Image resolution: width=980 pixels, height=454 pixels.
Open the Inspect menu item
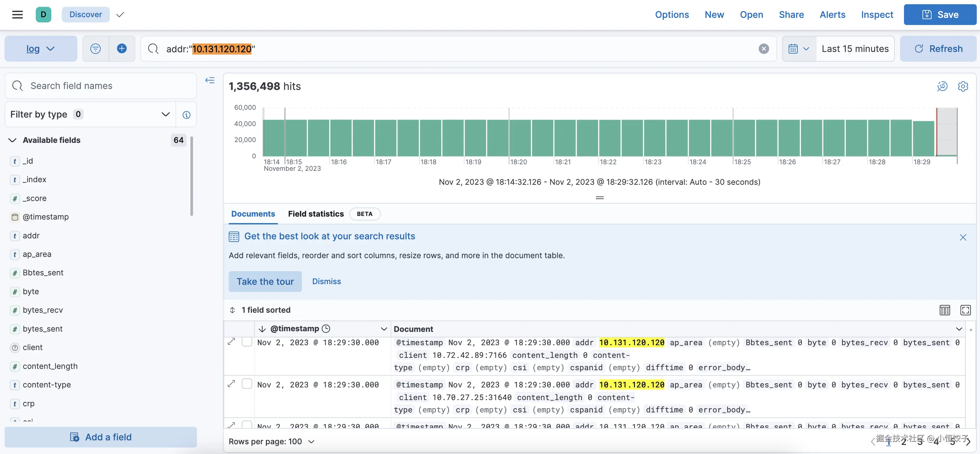877,14
